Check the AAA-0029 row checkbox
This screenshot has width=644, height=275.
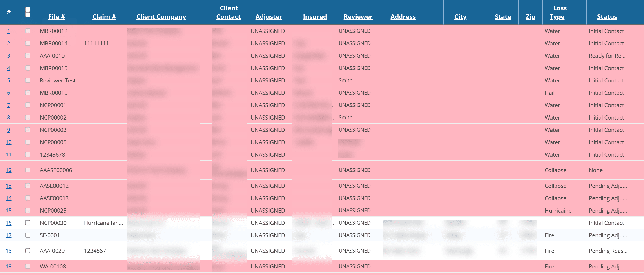(28, 251)
